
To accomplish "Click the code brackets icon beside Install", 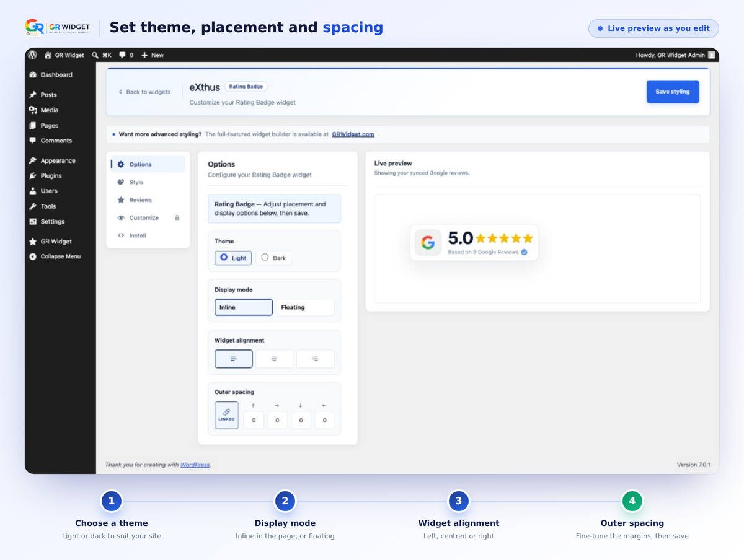I will pyautogui.click(x=121, y=235).
